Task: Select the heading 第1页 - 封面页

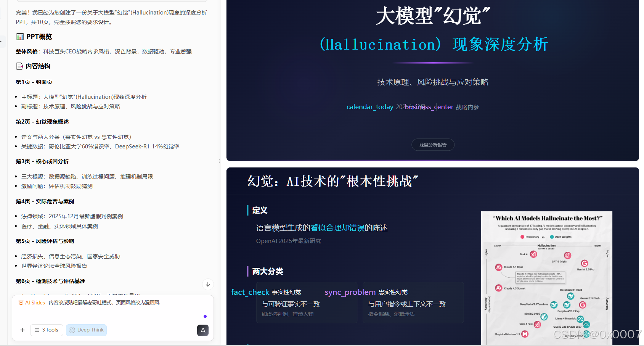Action: [x=34, y=82]
